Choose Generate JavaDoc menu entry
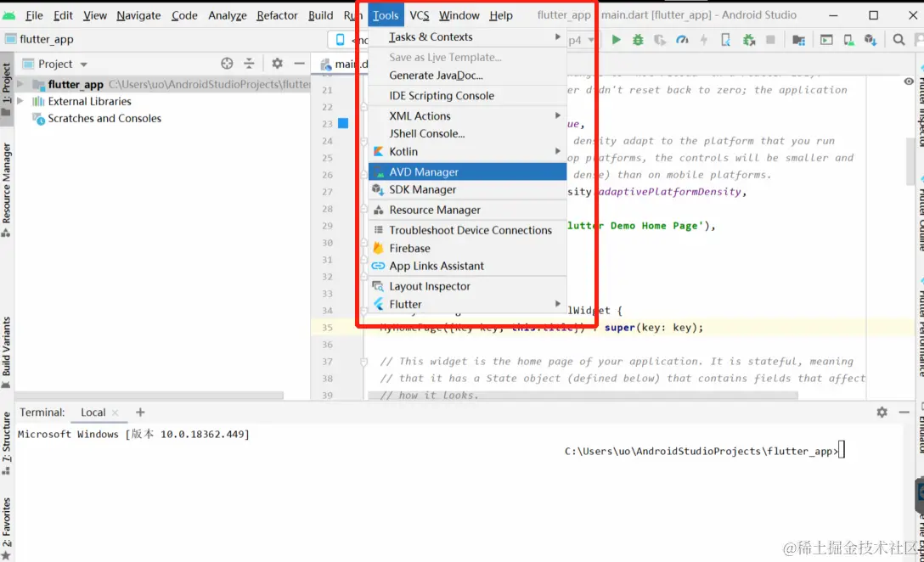This screenshot has width=924, height=562. [467, 76]
